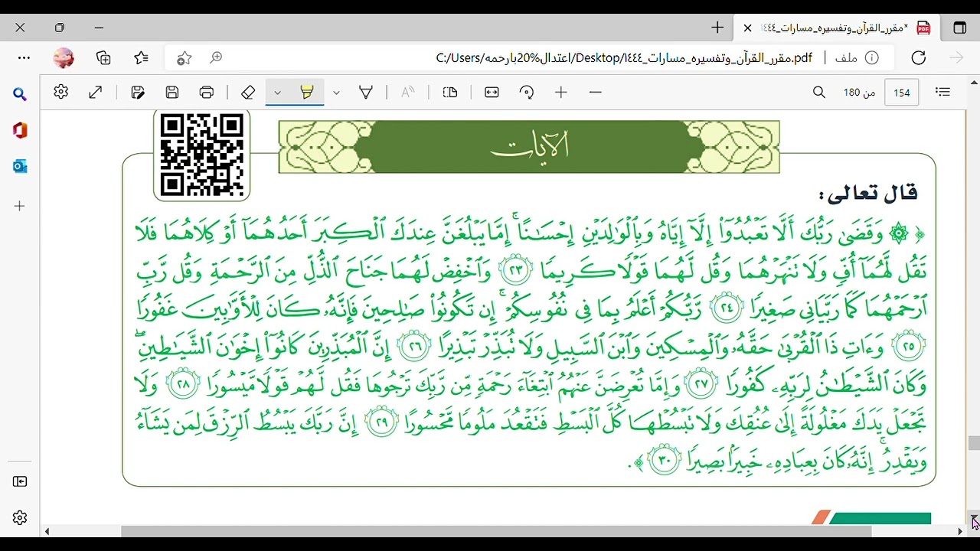
Task: Click the Read aloud icon
Action: (407, 92)
